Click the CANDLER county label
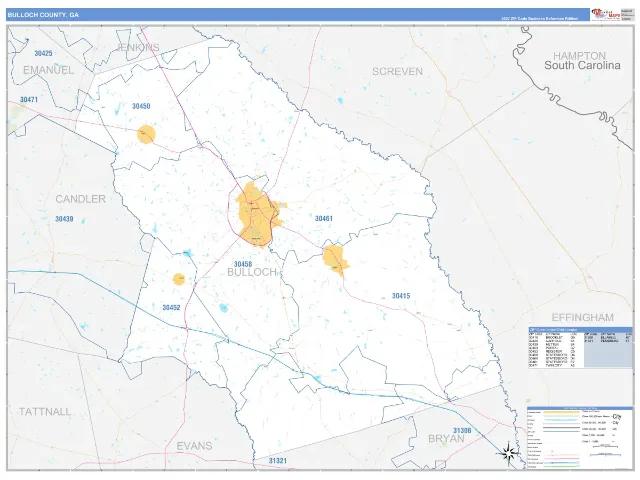The height and width of the screenshot is (480, 640). (80, 199)
